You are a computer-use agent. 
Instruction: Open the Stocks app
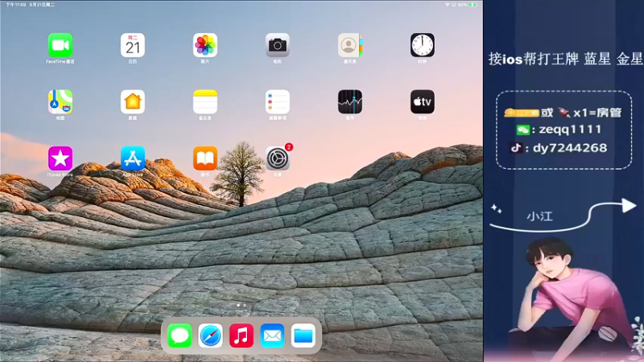[x=350, y=102]
